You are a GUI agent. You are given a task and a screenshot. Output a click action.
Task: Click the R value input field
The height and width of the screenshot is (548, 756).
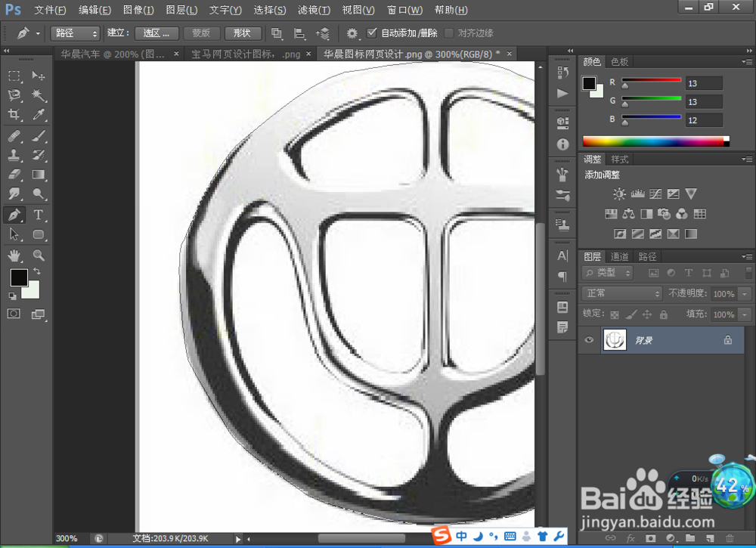(x=704, y=83)
